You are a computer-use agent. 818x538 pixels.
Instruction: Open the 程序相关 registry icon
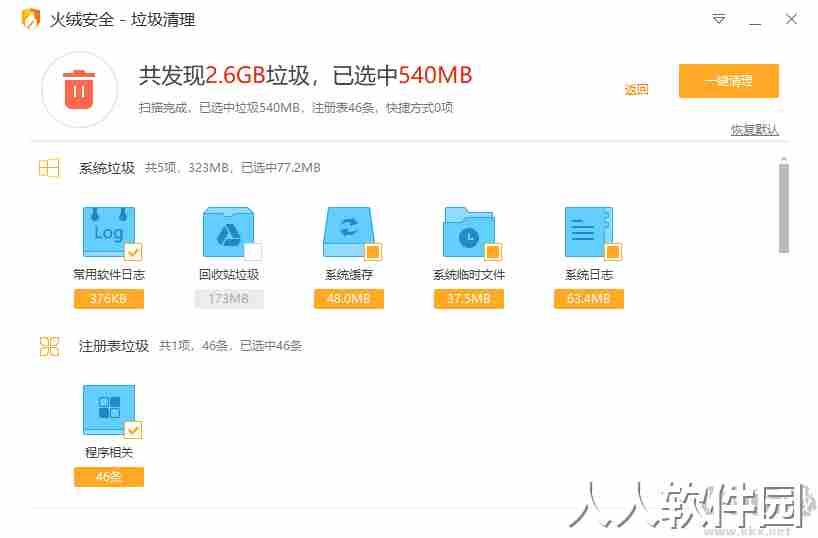point(109,409)
